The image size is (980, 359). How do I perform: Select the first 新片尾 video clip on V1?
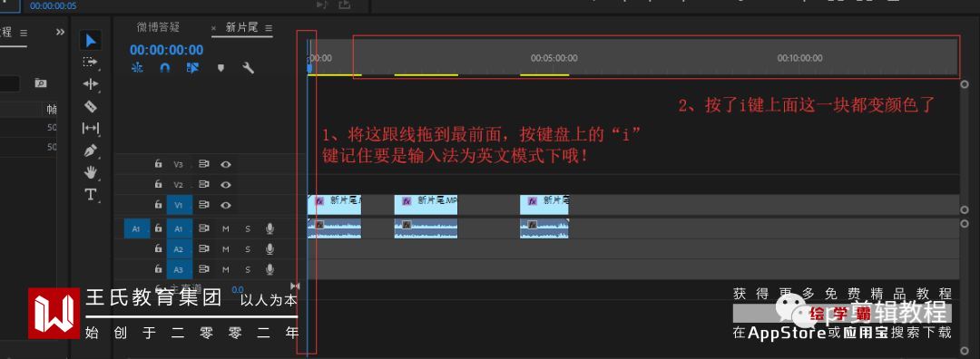tap(334, 205)
